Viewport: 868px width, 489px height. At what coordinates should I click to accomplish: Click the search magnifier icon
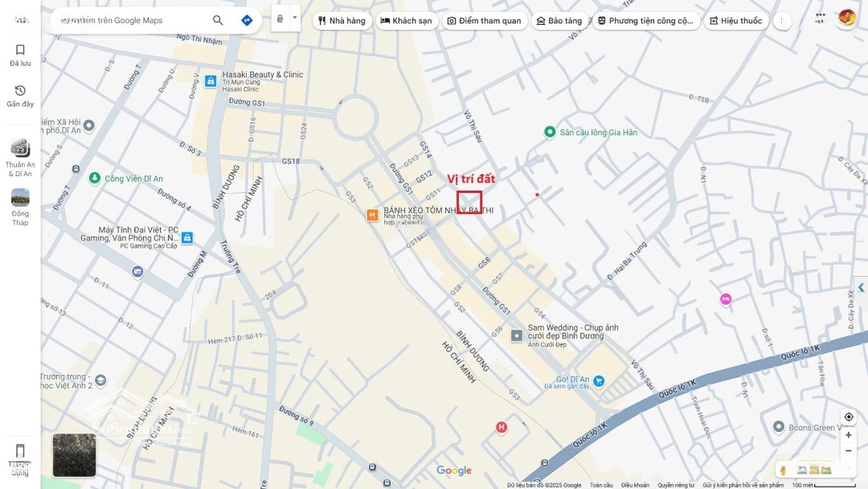tap(218, 20)
